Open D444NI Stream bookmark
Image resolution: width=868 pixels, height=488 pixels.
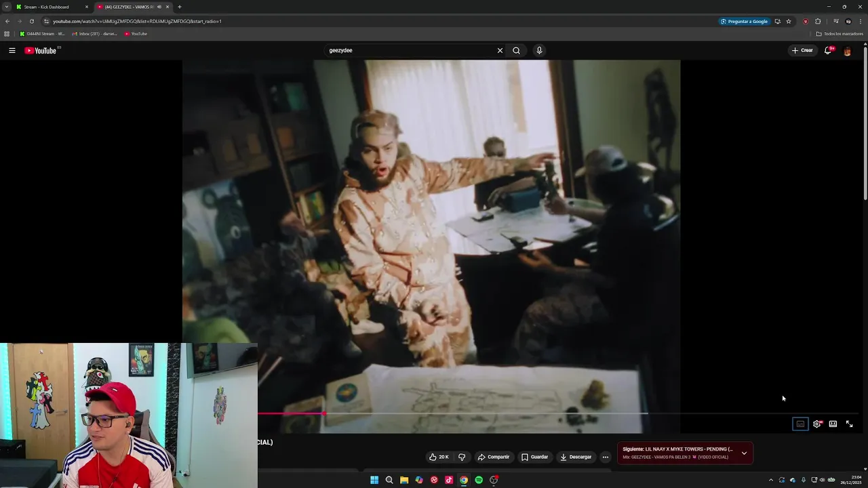click(42, 34)
